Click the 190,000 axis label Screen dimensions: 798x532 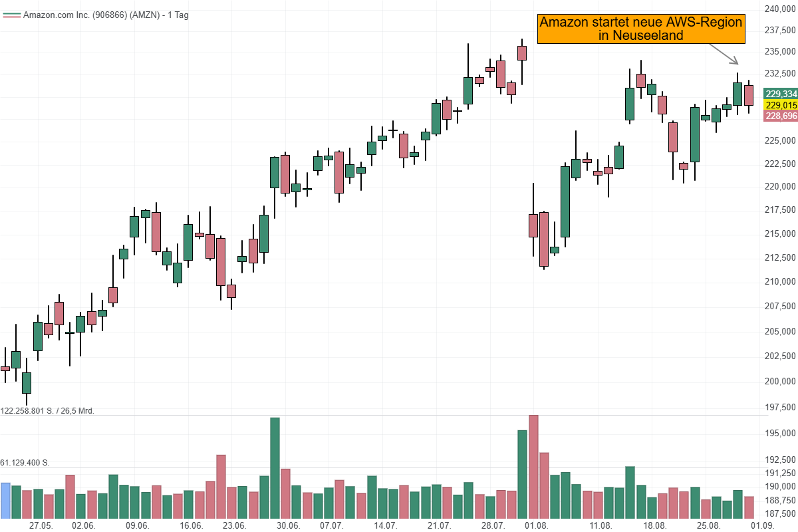point(781,486)
